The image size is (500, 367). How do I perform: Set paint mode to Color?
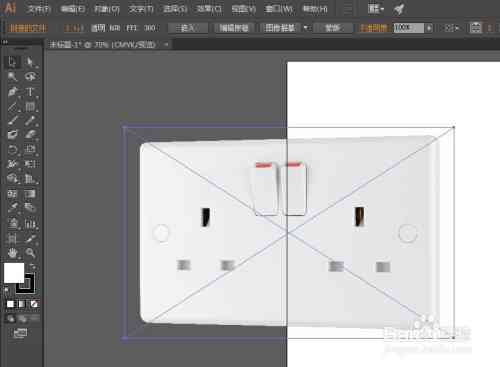pos(10,304)
